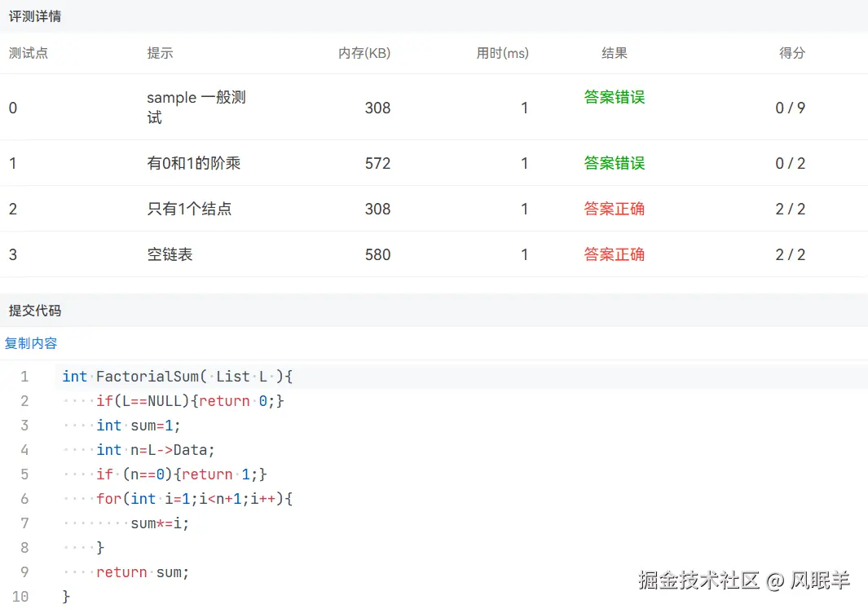Select test point 0 cell
The height and width of the screenshot is (609, 868).
click(x=13, y=108)
